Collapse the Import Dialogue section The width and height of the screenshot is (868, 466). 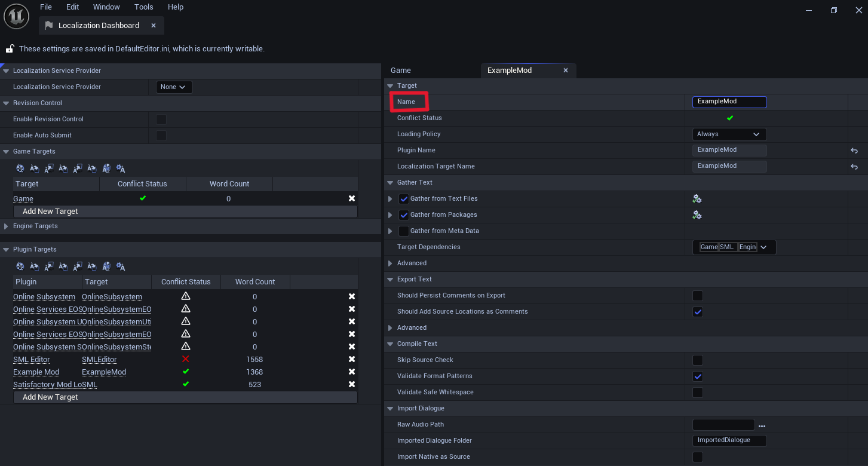(390, 409)
